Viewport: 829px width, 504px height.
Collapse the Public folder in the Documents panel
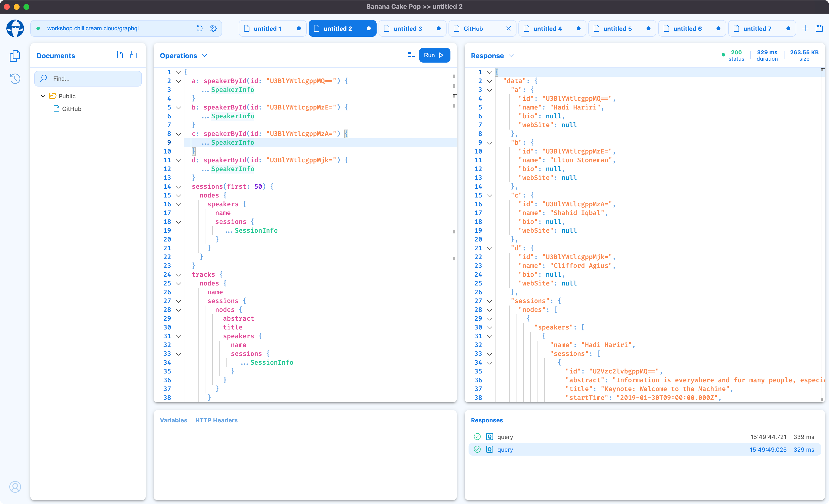click(43, 96)
